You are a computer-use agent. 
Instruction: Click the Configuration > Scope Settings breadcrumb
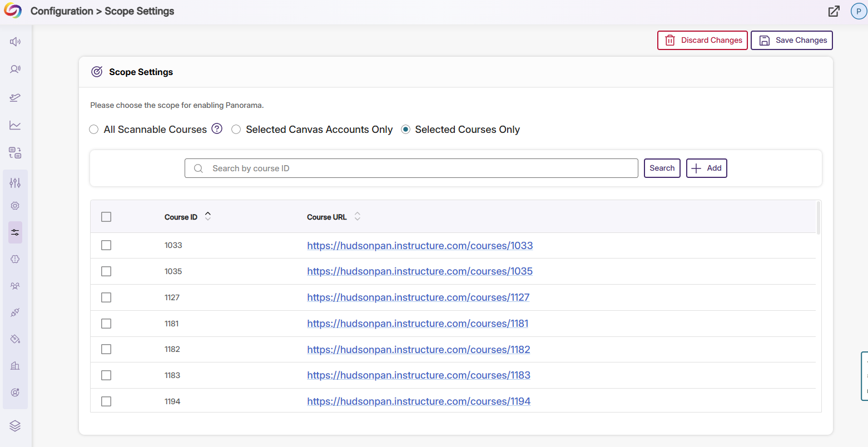[x=102, y=11]
